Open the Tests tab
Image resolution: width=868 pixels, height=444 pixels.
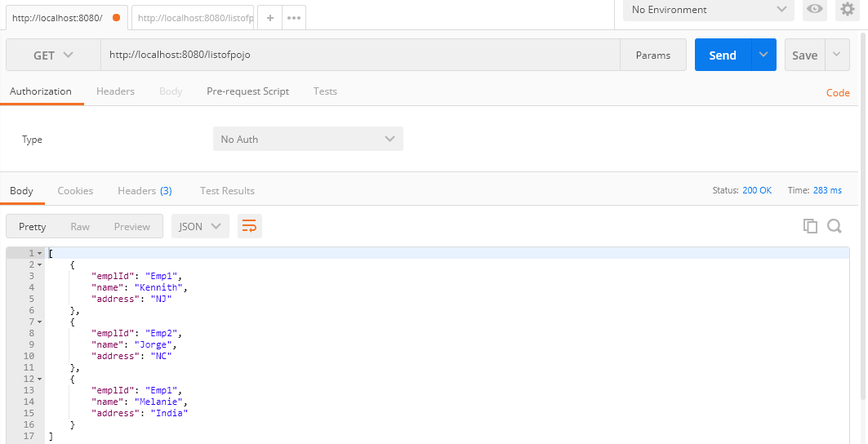[x=325, y=91]
